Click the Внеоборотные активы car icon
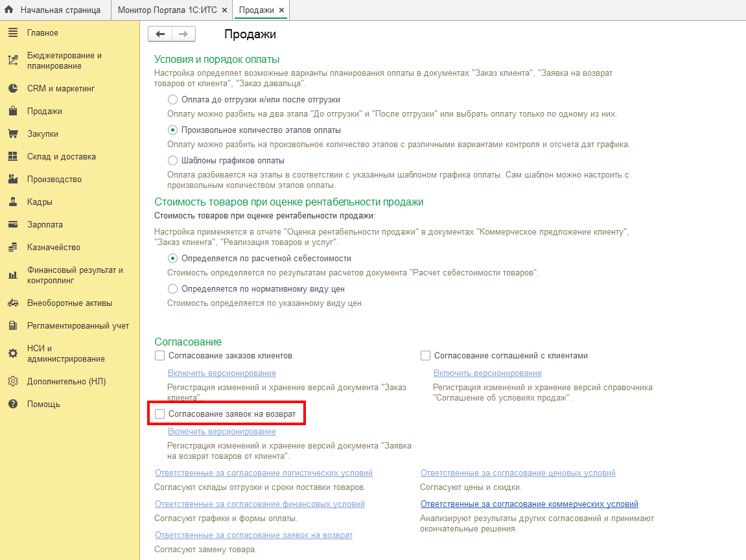This screenshot has width=746, height=560. pyautogui.click(x=13, y=303)
